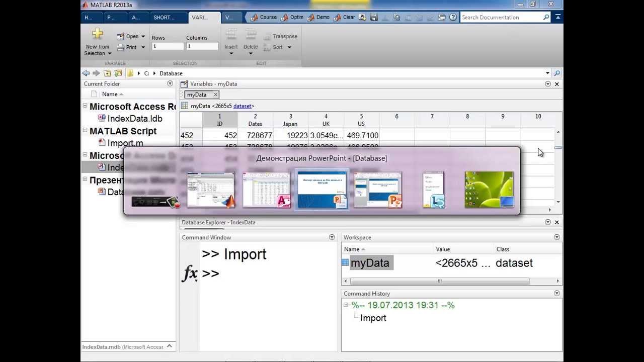Image resolution: width=644 pixels, height=362 pixels.
Task: Click the IndexData.ldb file icon
Action: (x=102, y=118)
